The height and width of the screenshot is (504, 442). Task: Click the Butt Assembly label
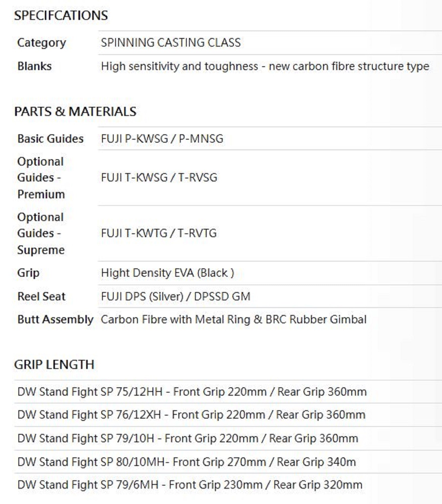55,319
